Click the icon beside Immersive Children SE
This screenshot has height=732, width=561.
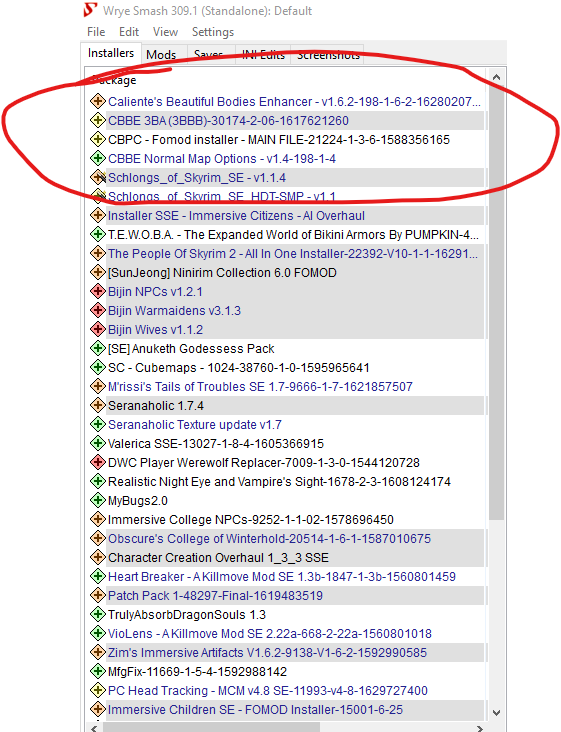[x=98, y=710]
